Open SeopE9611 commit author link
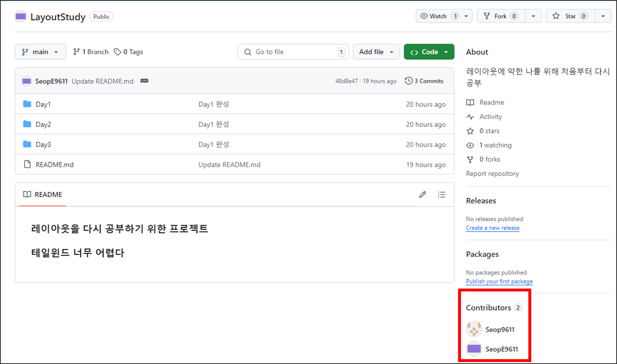Viewport: 617px width, 364px height. pos(51,81)
